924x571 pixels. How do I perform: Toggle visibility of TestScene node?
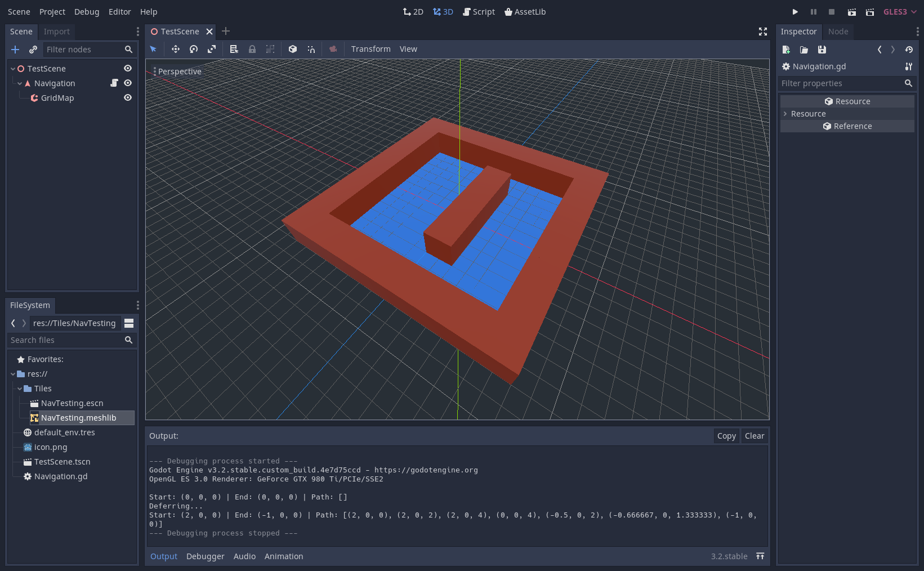128,68
